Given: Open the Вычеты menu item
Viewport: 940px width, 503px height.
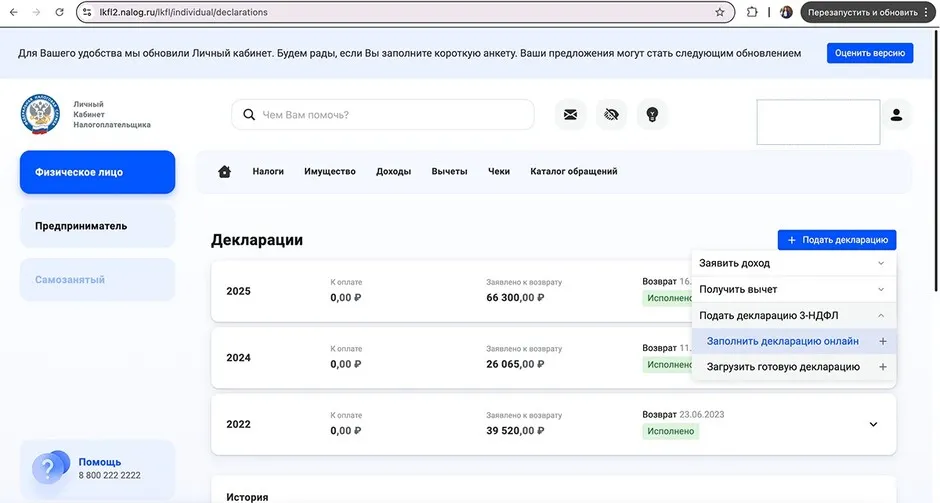Looking at the screenshot, I should click(x=449, y=171).
